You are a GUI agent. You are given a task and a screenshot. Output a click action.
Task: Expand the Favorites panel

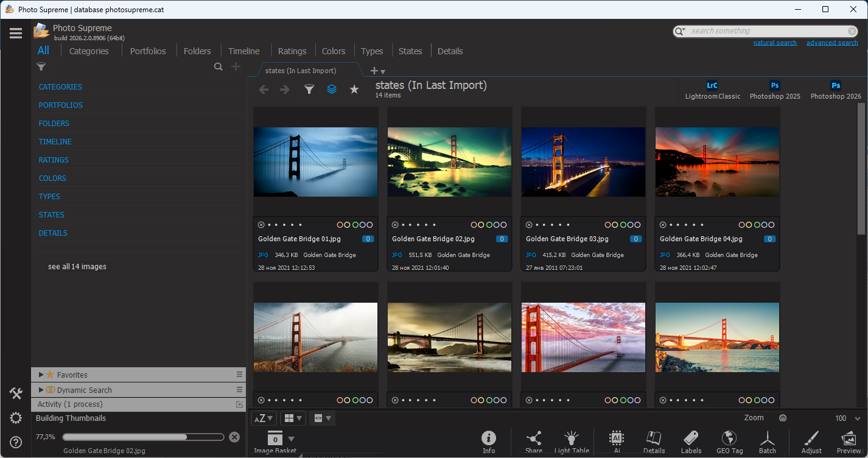point(41,375)
